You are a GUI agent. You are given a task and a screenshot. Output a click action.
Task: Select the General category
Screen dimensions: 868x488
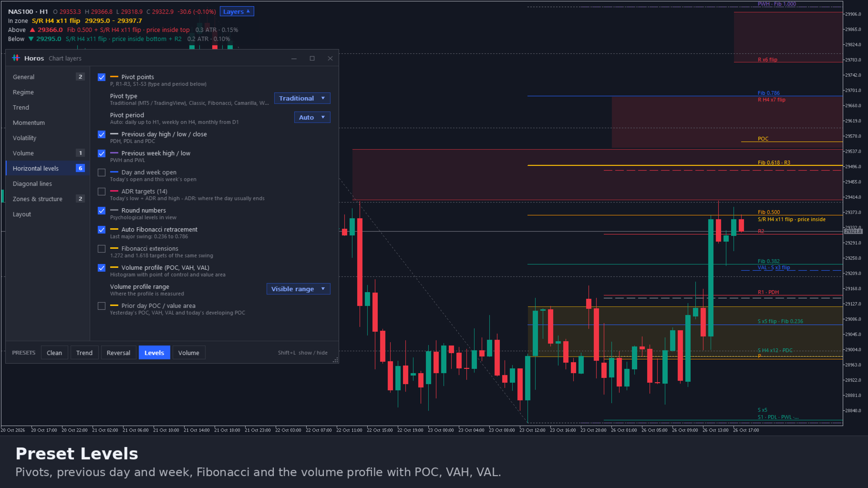point(47,77)
